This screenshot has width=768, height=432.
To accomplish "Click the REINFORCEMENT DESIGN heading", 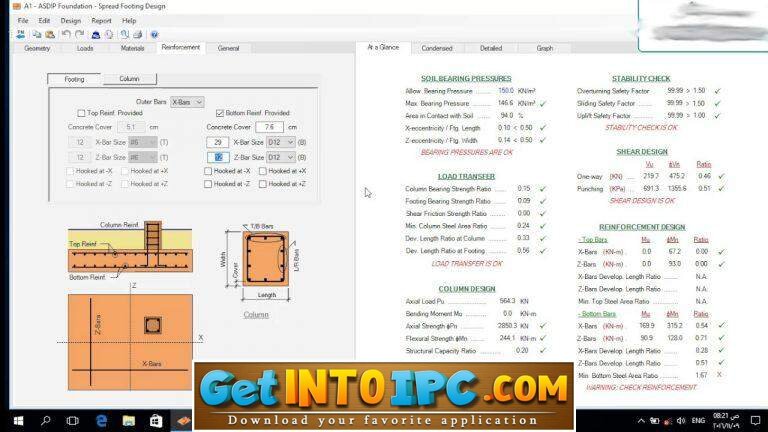I will [x=642, y=227].
